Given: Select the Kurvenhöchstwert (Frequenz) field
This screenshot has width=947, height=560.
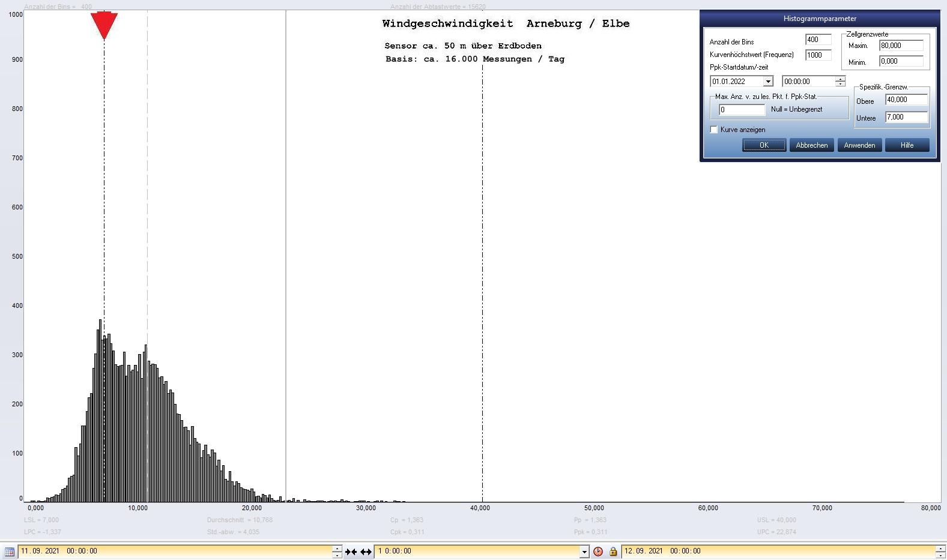Looking at the screenshot, I should pyautogui.click(x=818, y=55).
